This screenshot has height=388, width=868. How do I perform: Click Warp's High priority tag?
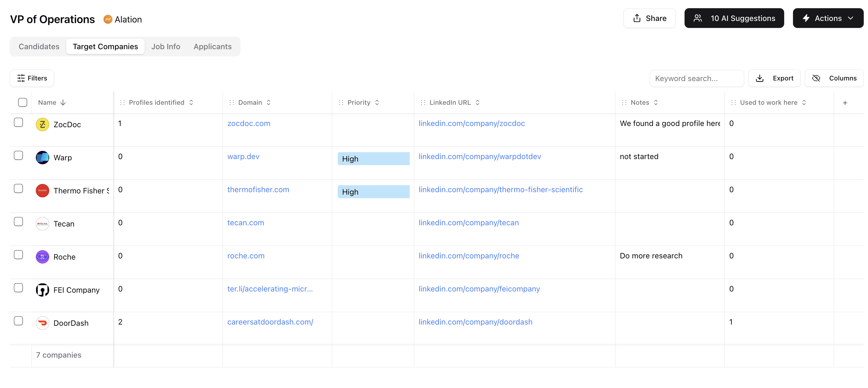click(x=373, y=159)
